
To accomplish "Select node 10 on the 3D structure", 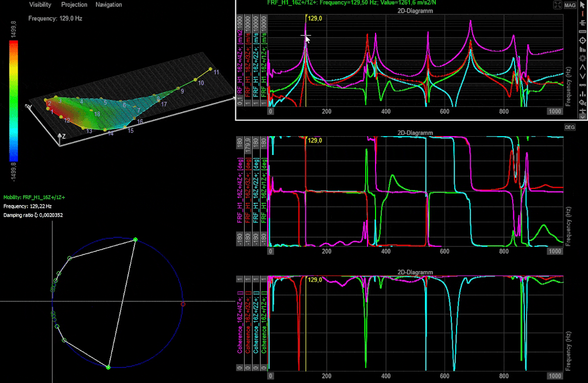I will click(195, 79).
